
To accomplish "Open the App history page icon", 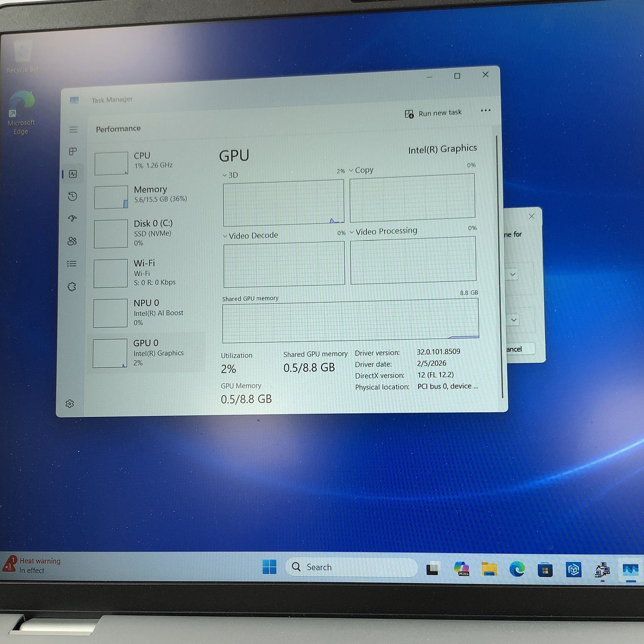I will pyautogui.click(x=72, y=196).
